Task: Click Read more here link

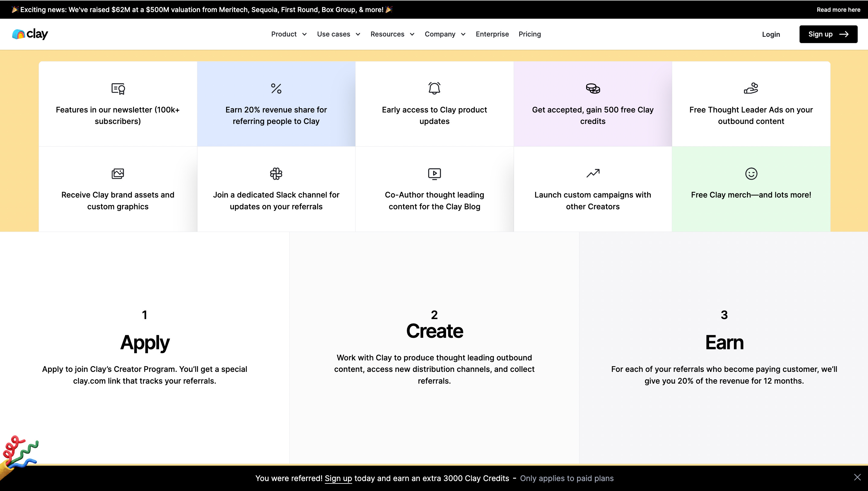Action: click(x=838, y=10)
